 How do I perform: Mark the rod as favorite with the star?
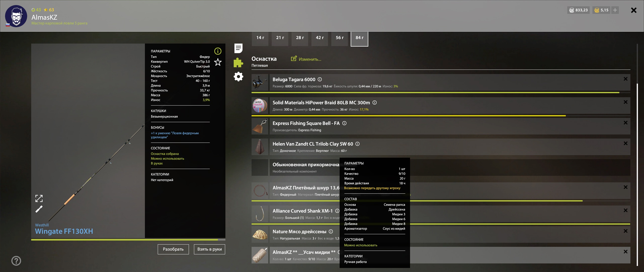pos(218,62)
